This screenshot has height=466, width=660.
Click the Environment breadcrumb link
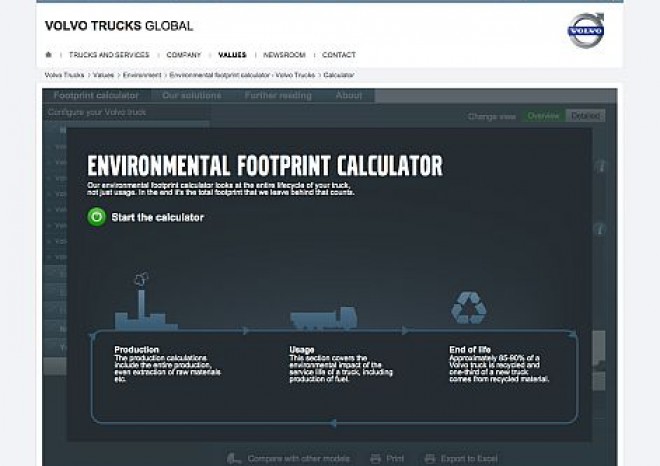click(142, 75)
